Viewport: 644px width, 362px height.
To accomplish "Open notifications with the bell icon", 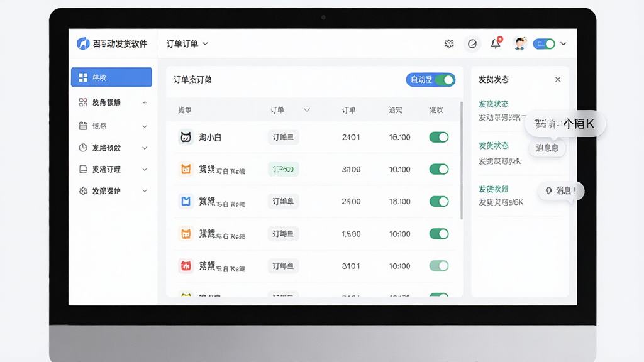I will [496, 43].
